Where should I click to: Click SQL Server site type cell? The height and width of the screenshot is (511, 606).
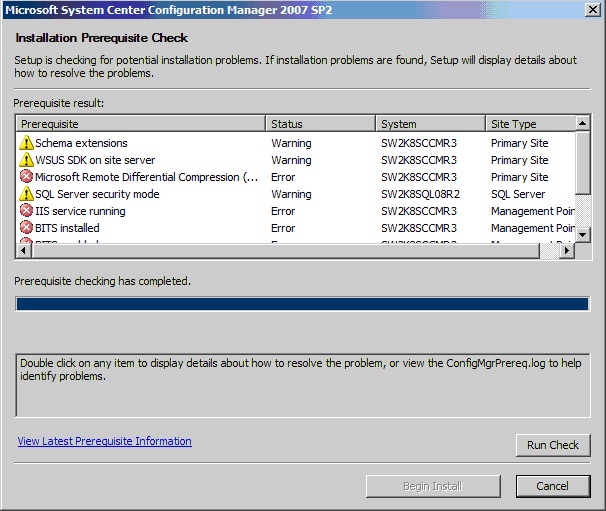(x=518, y=194)
